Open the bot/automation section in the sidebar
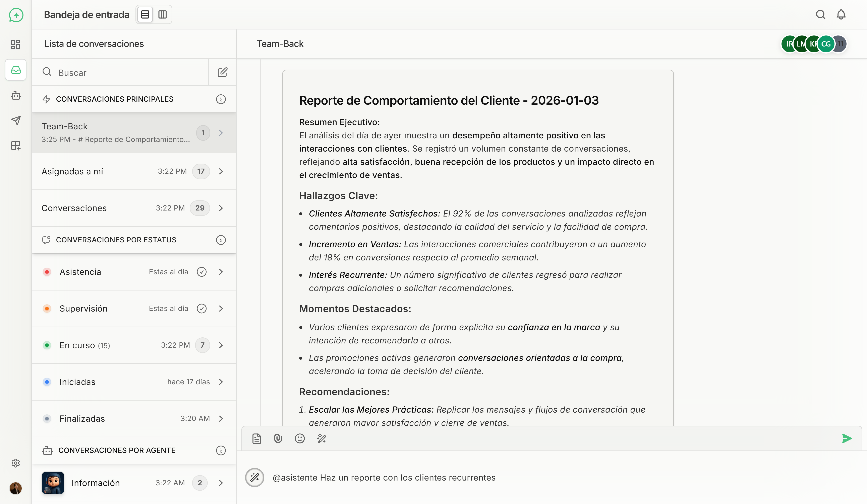 pyautogui.click(x=15, y=96)
